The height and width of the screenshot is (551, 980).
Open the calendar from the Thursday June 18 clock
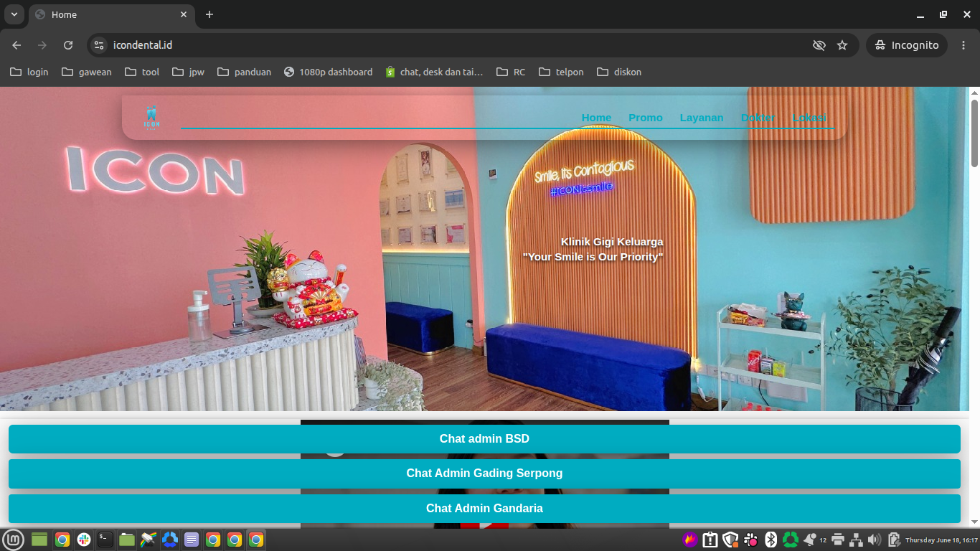(941, 540)
